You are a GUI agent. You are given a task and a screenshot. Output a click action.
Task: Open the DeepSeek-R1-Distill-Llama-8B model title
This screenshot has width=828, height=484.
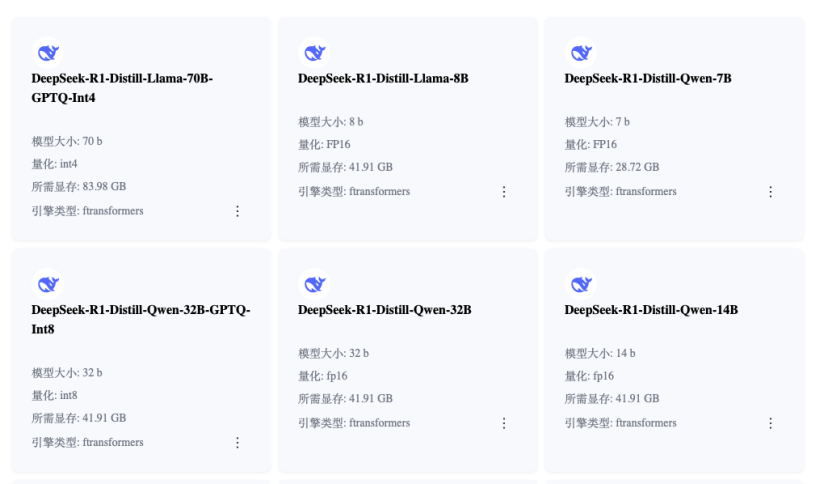(383, 78)
